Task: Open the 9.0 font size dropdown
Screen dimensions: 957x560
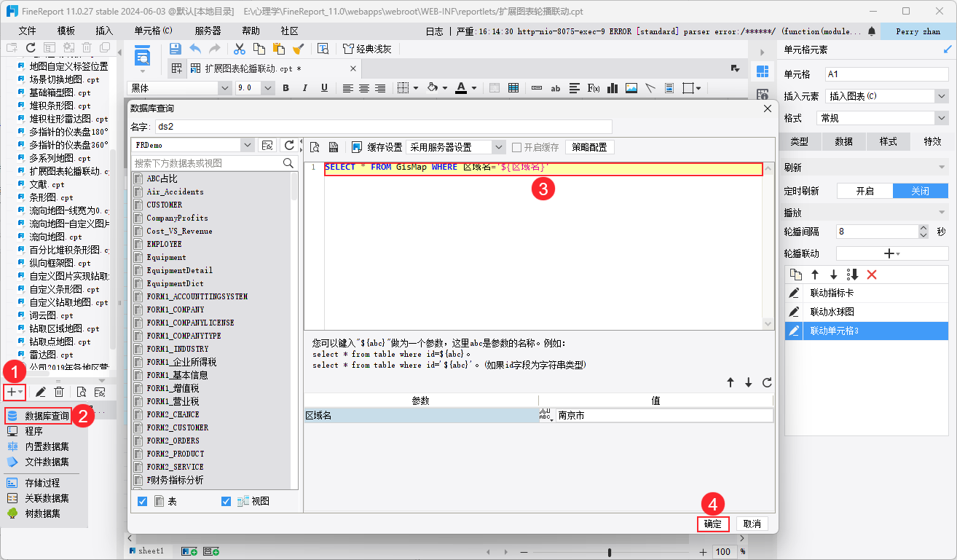Action: (x=267, y=88)
